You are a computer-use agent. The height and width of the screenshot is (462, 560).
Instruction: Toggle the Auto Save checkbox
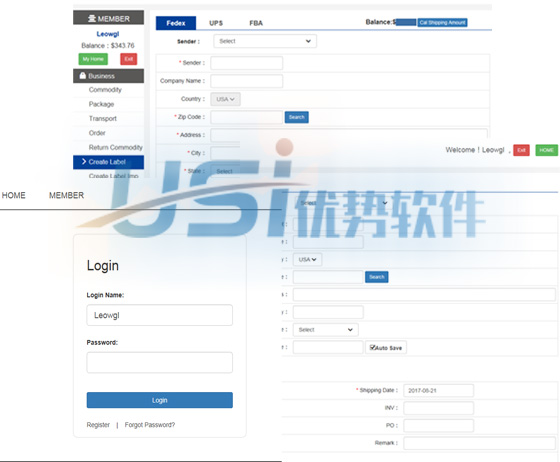point(372,347)
